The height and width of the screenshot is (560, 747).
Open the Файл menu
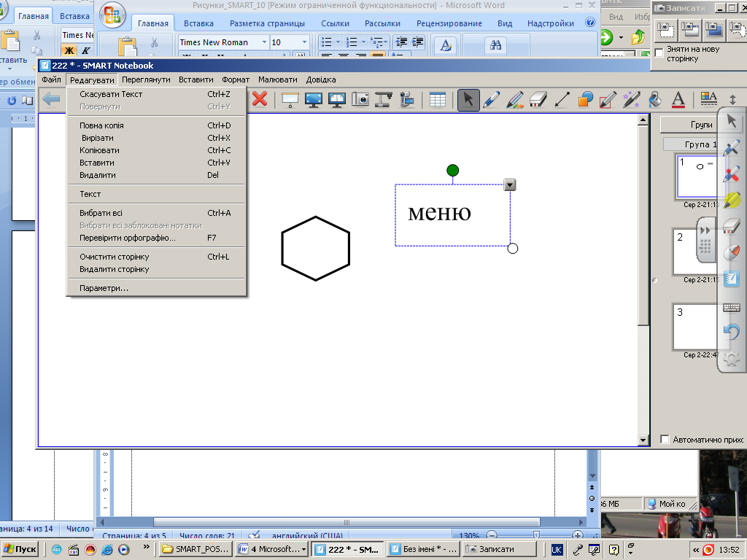[x=52, y=79]
